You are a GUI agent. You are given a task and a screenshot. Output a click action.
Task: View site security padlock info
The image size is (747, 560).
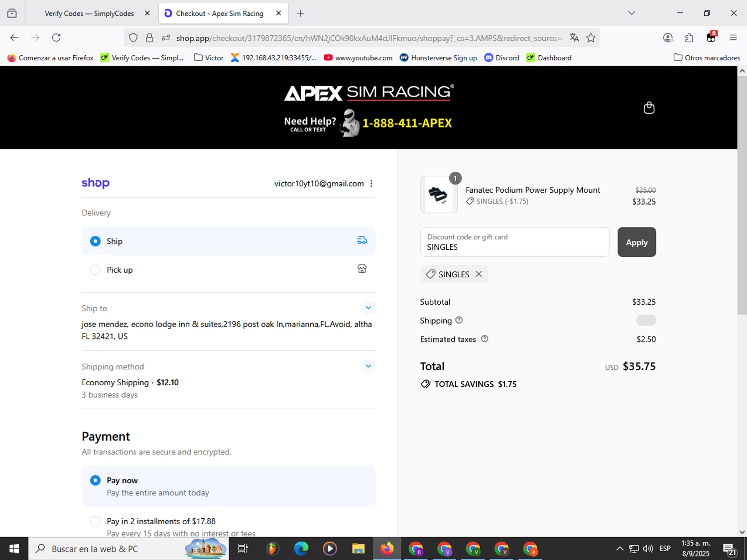149,38
